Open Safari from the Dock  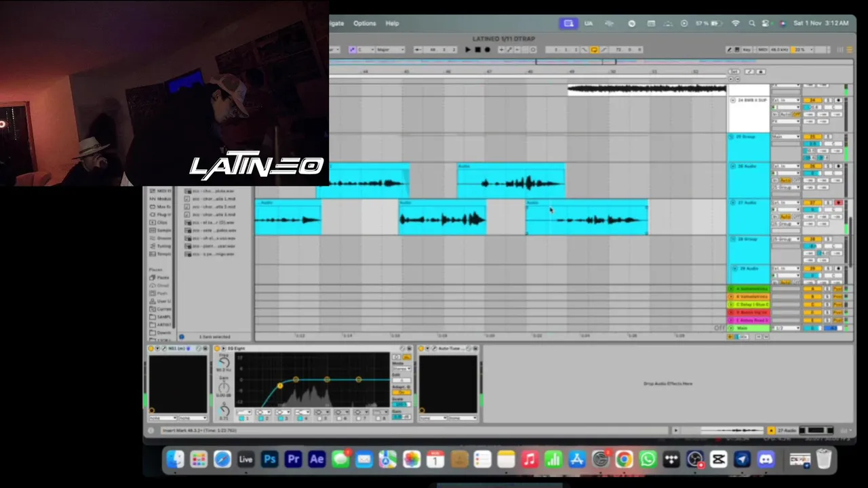(x=222, y=460)
